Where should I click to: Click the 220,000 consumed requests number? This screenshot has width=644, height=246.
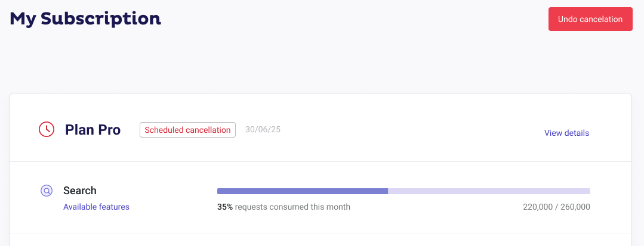tap(538, 207)
